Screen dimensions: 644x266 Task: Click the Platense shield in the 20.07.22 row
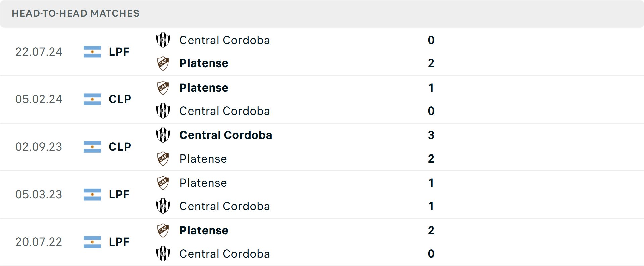coord(163,231)
